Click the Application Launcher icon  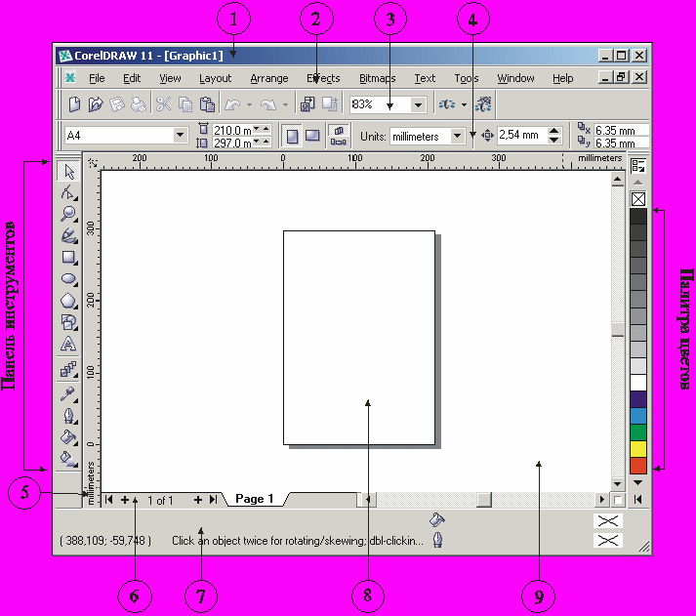[x=447, y=104]
